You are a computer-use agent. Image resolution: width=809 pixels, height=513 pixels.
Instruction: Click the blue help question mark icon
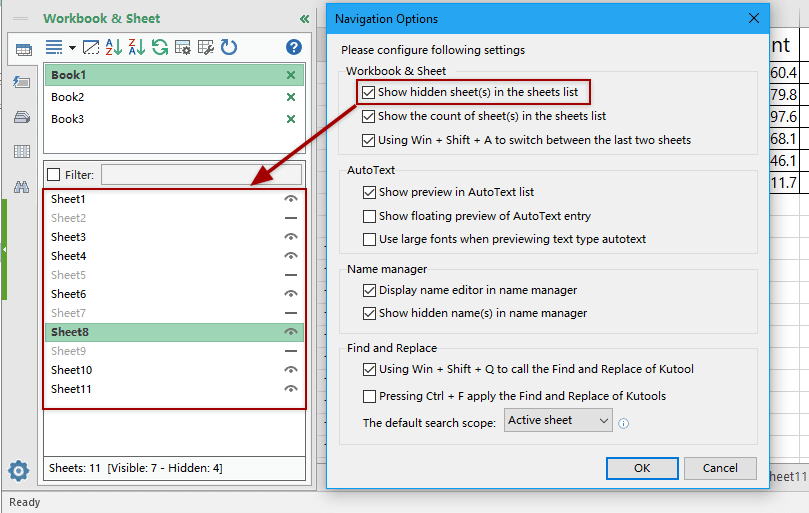click(293, 47)
